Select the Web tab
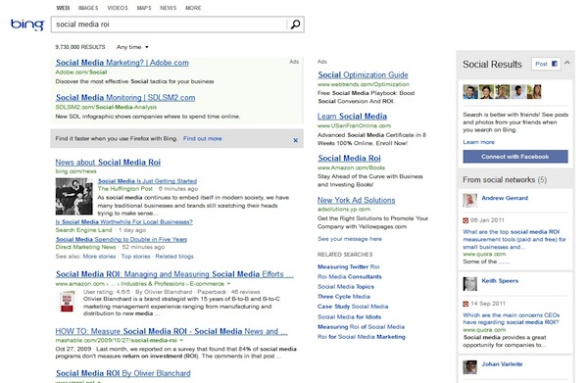The height and width of the screenshot is (383, 588). (x=63, y=8)
